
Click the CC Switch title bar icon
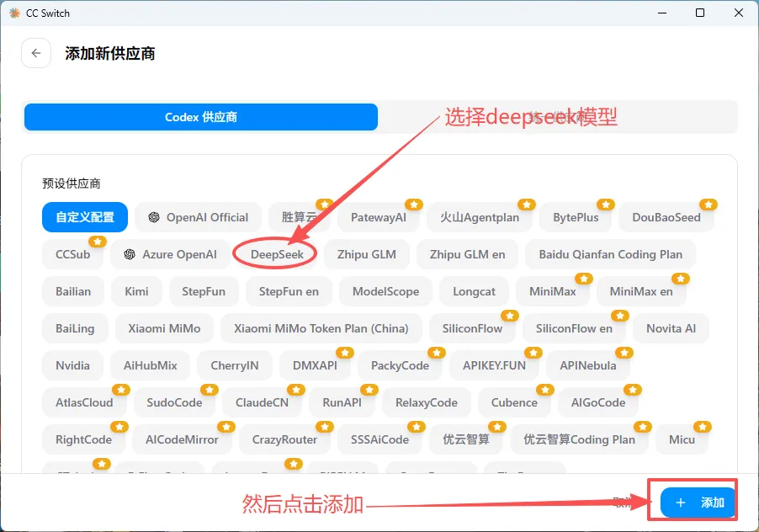click(x=14, y=13)
